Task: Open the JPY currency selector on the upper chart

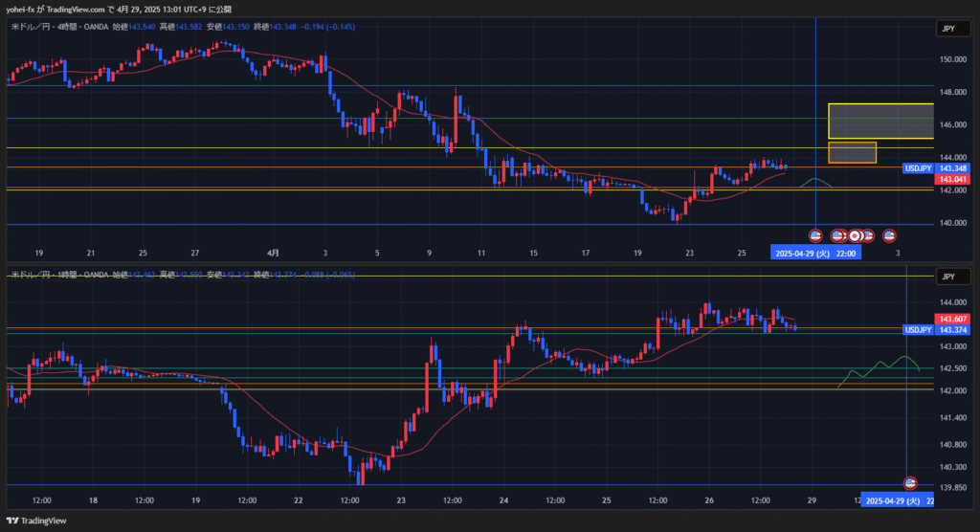Action: (947, 30)
